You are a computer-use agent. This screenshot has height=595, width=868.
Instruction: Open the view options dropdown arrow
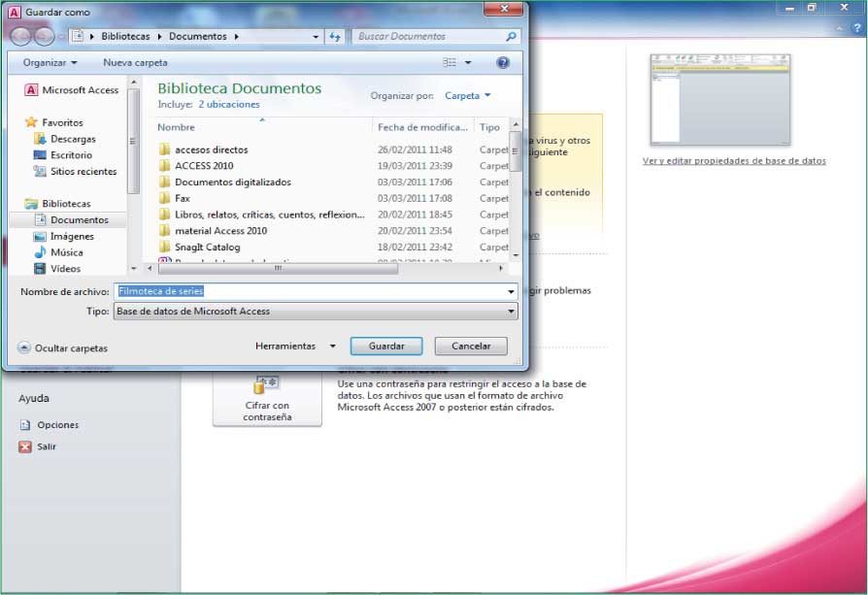468,62
